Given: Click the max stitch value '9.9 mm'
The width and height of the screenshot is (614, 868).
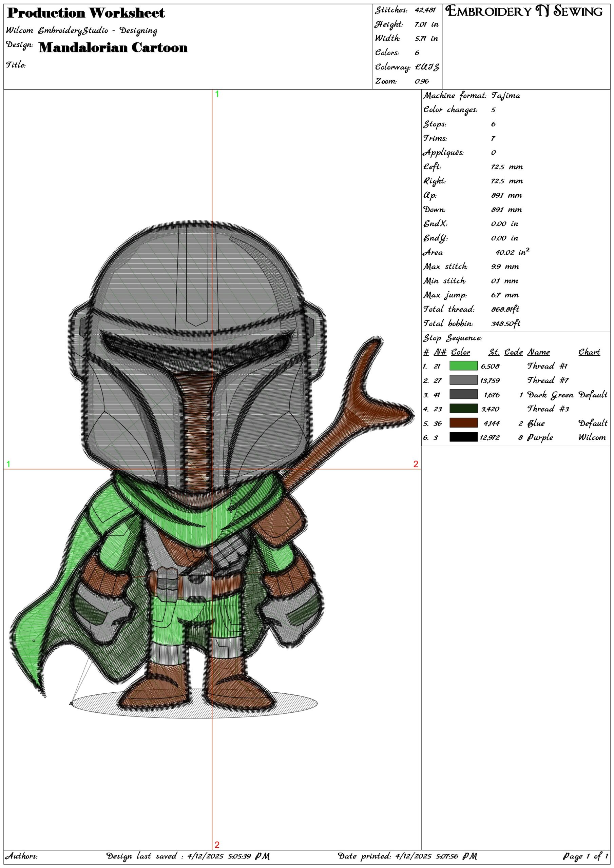Looking at the screenshot, I should click(x=505, y=267).
